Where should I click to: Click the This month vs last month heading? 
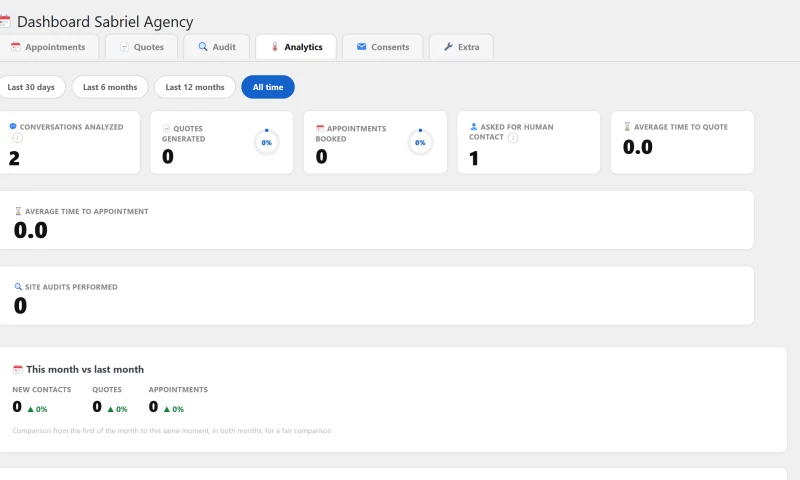click(x=85, y=369)
